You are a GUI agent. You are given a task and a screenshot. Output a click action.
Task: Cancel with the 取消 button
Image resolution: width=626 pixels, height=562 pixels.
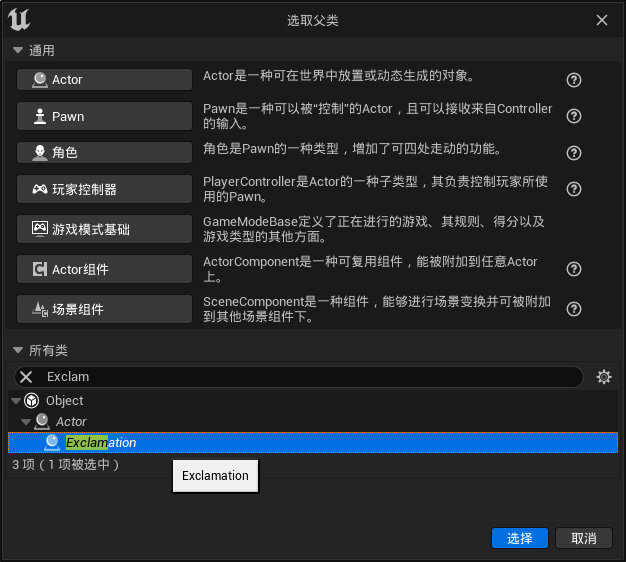point(584,538)
